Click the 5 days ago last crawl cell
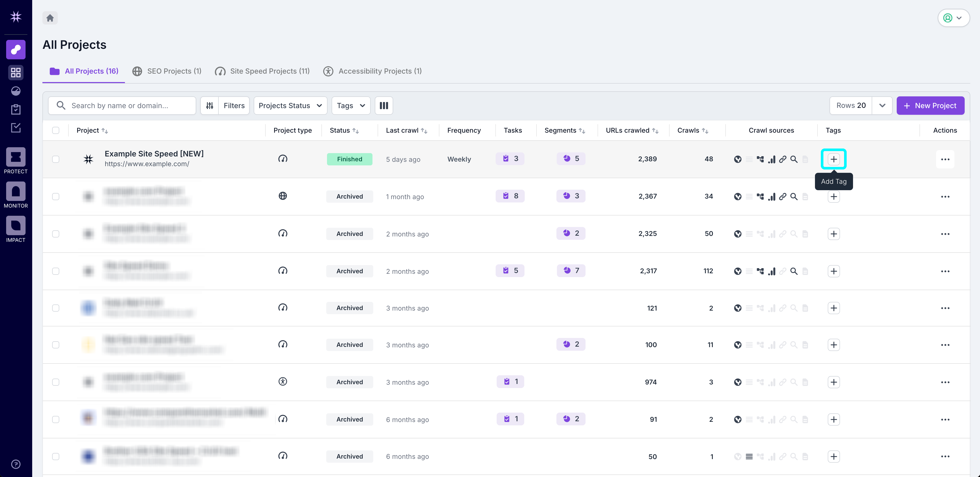The image size is (980, 477). pyautogui.click(x=403, y=160)
